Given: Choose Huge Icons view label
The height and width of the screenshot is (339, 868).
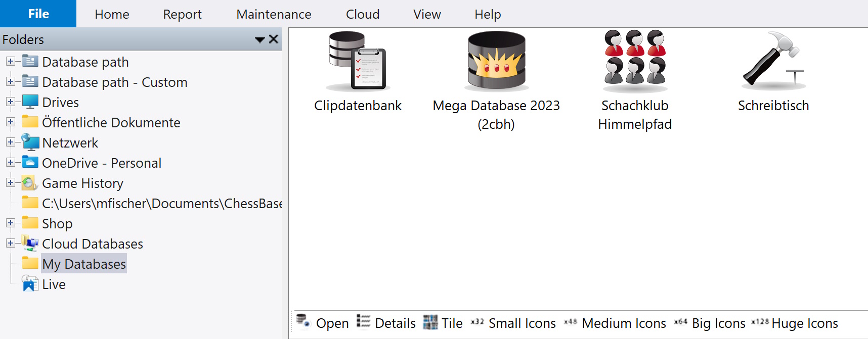Looking at the screenshot, I should click(805, 323).
